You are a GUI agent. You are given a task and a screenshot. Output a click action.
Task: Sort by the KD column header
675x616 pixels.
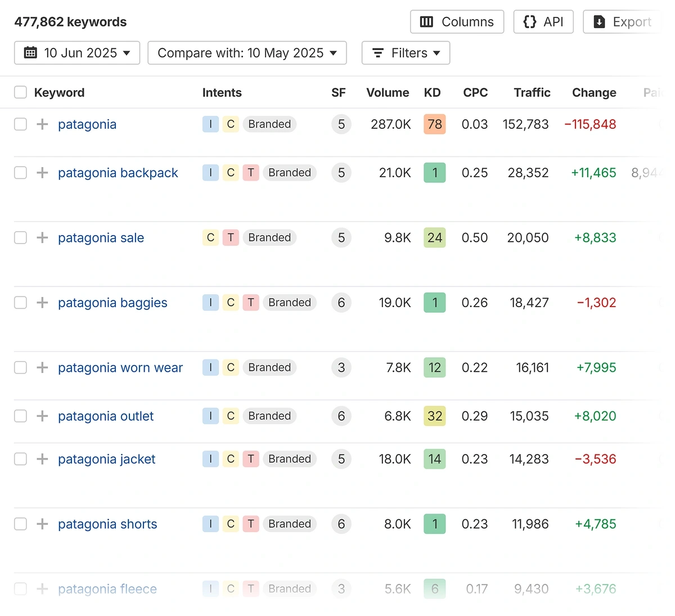pyautogui.click(x=432, y=92)
